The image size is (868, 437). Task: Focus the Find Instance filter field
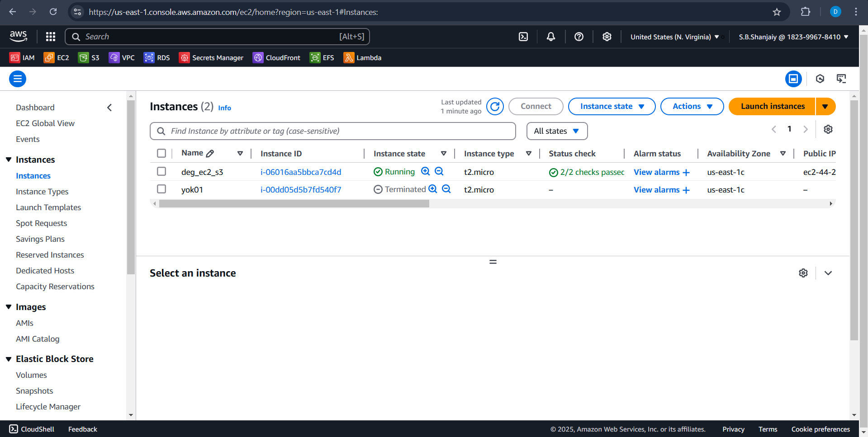point(333,131)
